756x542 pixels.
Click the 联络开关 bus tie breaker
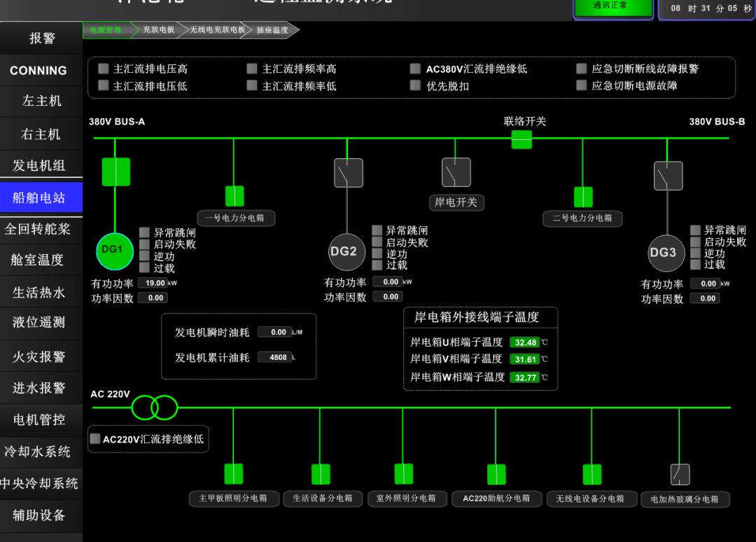pyautogui.click(x=521, y=139)
